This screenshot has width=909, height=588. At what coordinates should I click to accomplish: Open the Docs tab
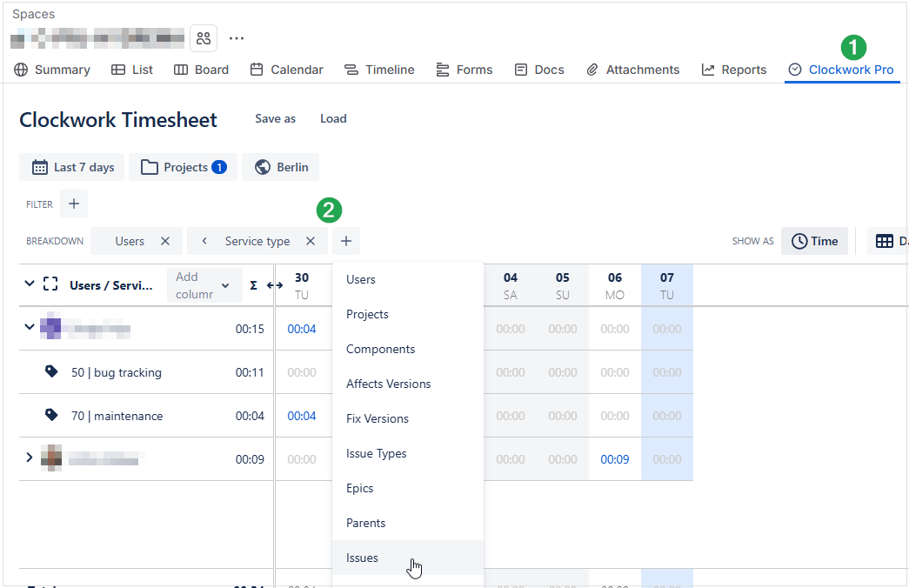coord(539,70)
